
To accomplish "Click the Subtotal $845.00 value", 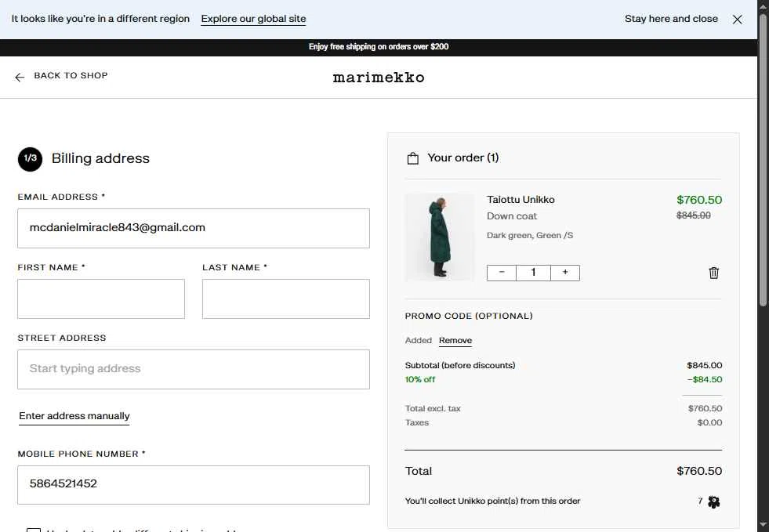I will pyautogui.click(x=704, y=365).
